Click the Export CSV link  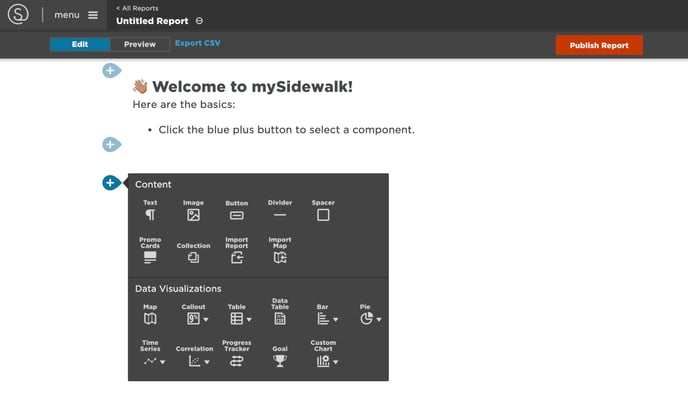click(x=197, y=43)
